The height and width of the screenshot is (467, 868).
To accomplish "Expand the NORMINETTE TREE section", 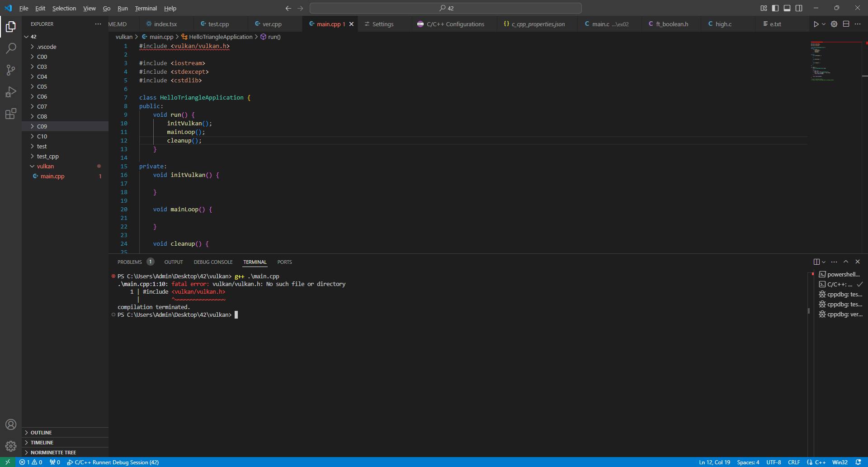I will click(65, 453).
